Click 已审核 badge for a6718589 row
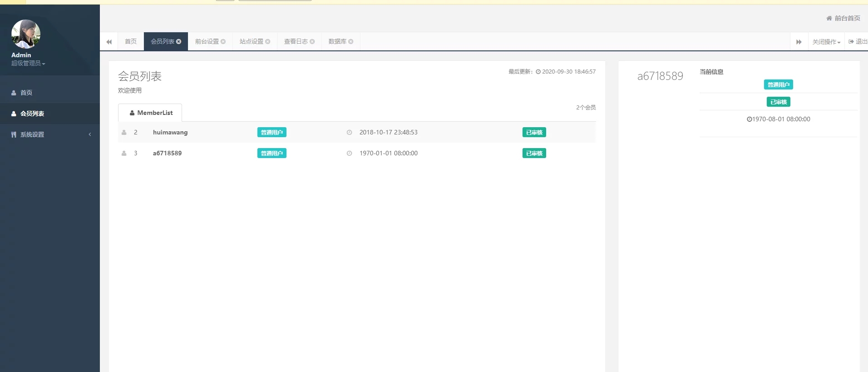 [534, 153]
